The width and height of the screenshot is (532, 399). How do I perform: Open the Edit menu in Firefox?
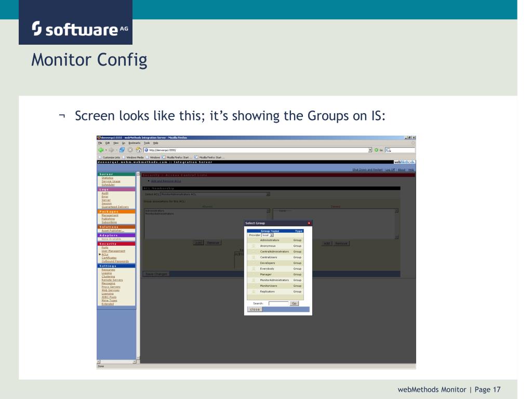107,143
